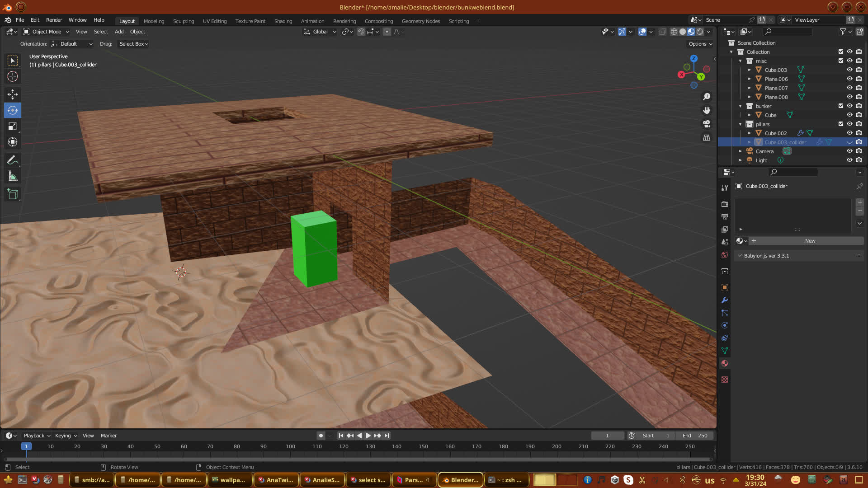Switch to the Shading workspace tab
The height and width of the screenshot is (488, 868).
tap(283, 21)
